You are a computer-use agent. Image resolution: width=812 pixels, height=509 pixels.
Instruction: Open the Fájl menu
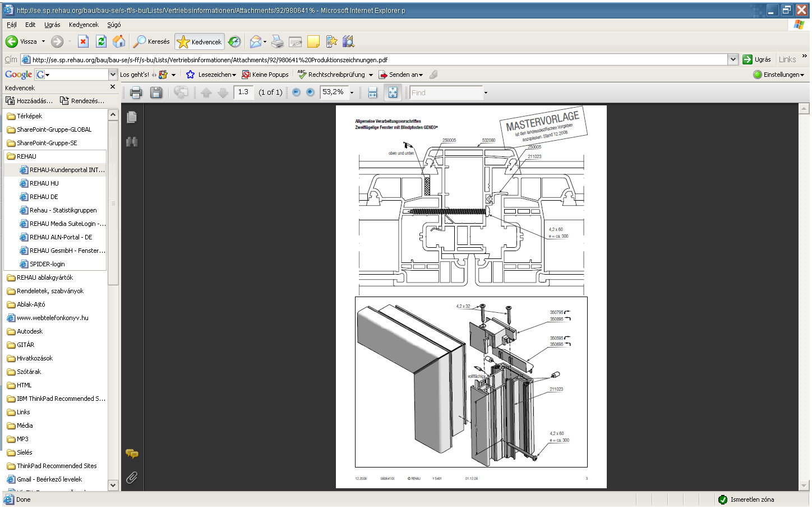click(x=12, y=25)
